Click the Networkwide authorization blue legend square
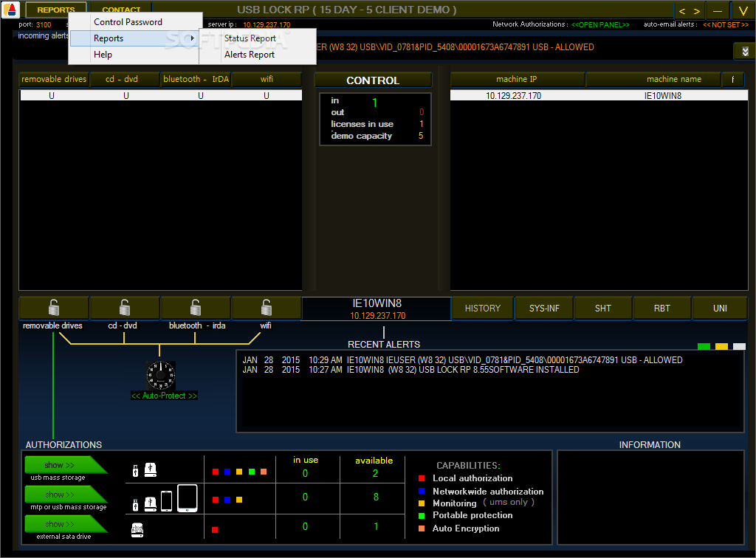This screenshot has height=558, width=756. (422, 491)
